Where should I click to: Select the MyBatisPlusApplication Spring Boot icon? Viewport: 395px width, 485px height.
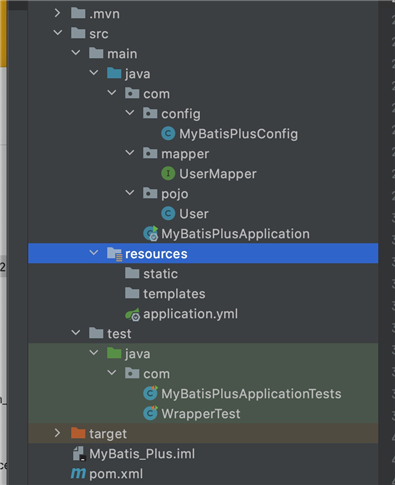pyautogui.click(x=151, y=234)
